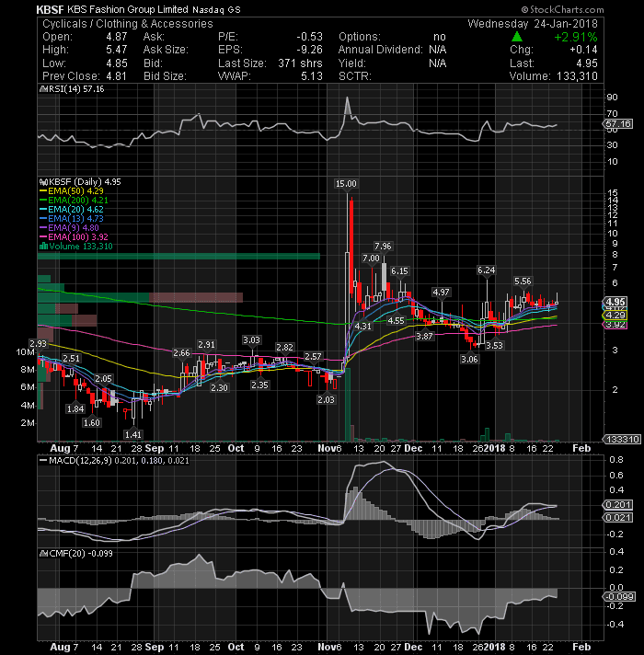Click the 2.93 price label
Screen dimensions: 644x655
pyautogui.click(x=38, y=343)
